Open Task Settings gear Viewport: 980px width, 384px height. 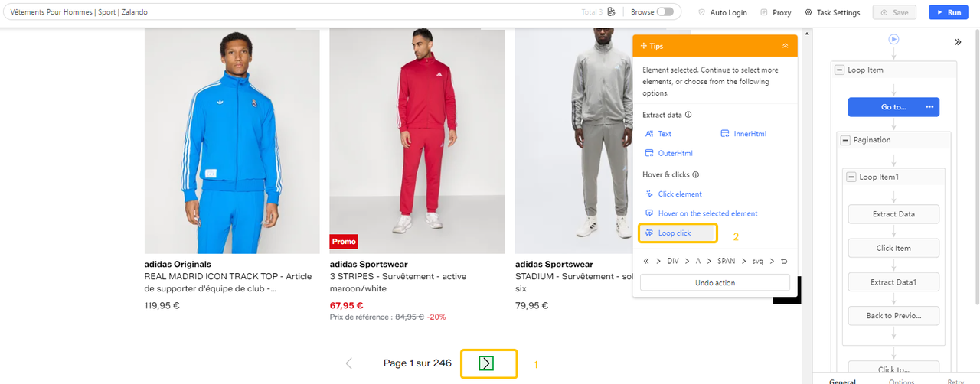pyautogui.click(x=808, y=12)
